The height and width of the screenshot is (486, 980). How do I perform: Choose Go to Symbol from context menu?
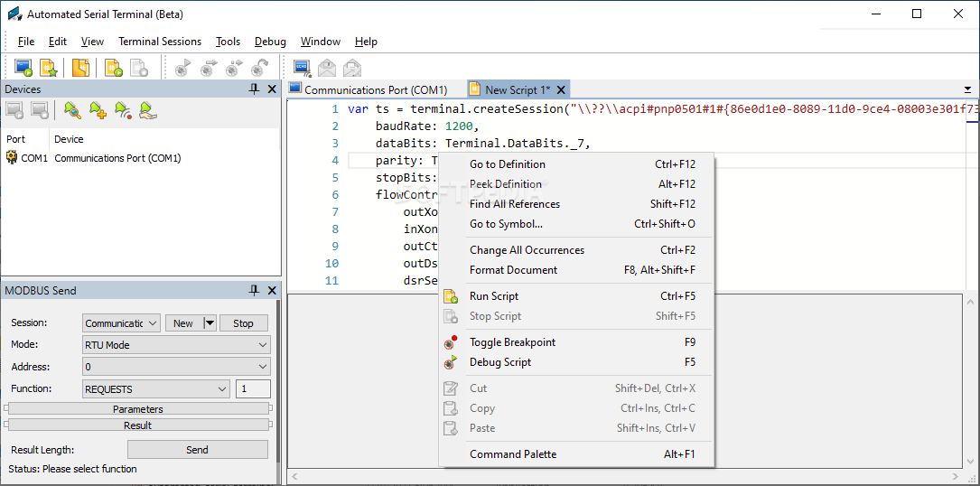tap(577, 224)
